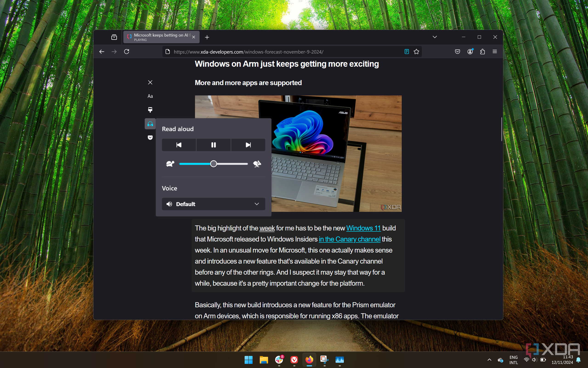Skip forward to next paragraph in Read aloud
The width and height of the screenshot is (588, 368).
point(248,145)
